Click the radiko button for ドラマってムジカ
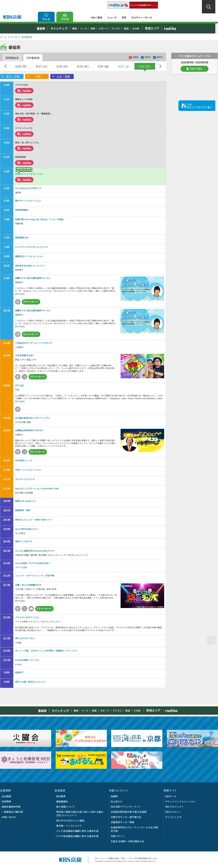This screenshot has width=218, height=868. pos(24,134)
